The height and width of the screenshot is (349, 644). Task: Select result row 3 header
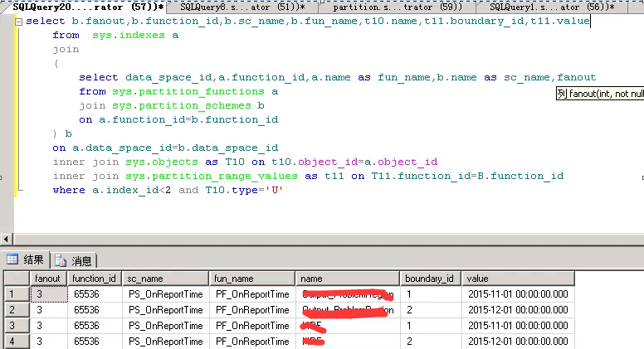(17, 326)
